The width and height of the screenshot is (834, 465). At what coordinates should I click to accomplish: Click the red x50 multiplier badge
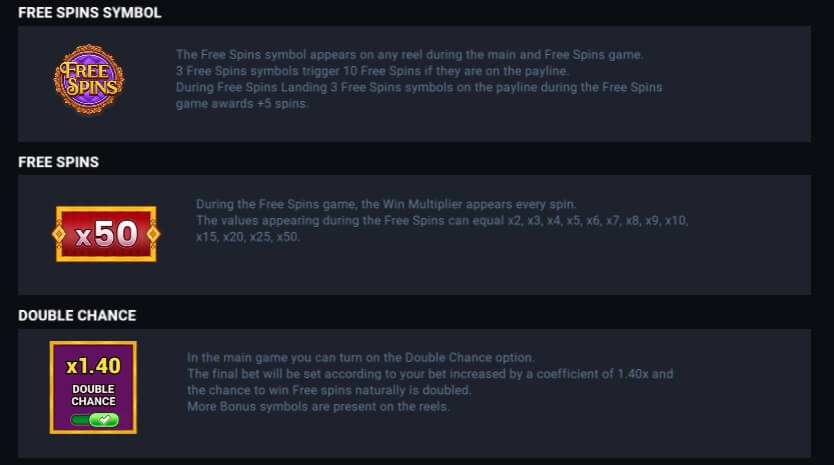[x=106, y=234]
